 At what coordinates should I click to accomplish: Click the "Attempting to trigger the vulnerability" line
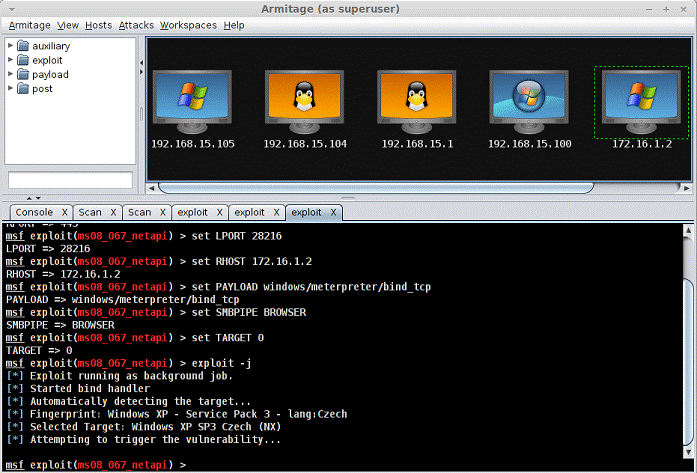pos(144,440)
